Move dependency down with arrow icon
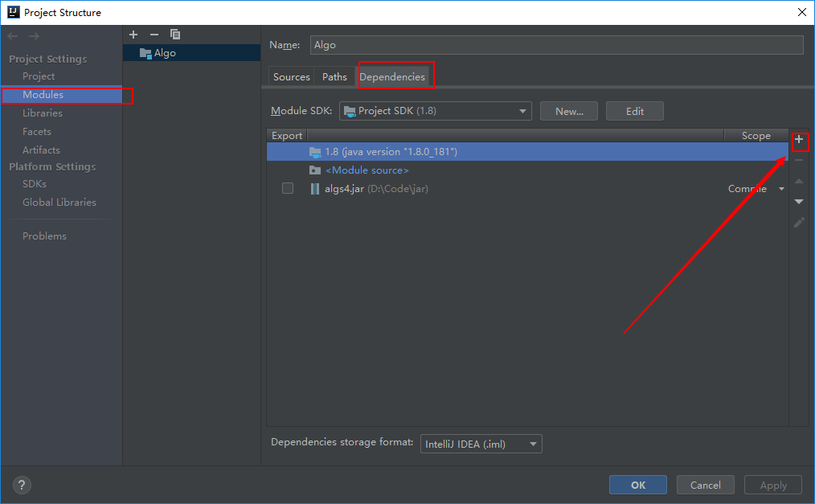 799,202
